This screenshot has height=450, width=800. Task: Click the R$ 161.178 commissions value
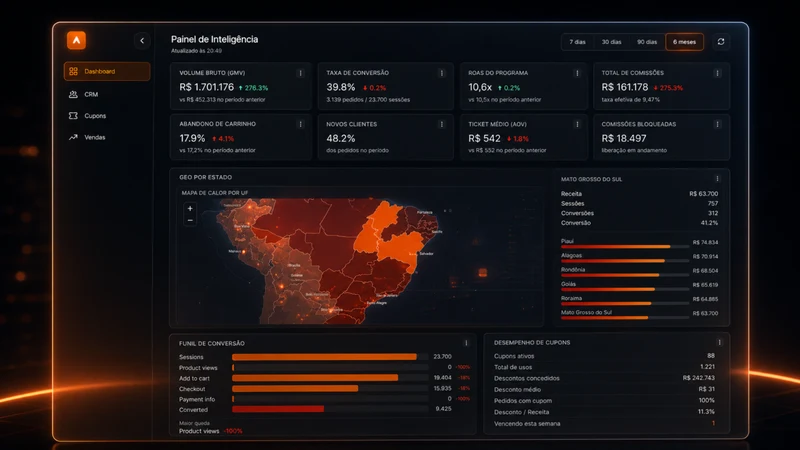tap(624, 87)
